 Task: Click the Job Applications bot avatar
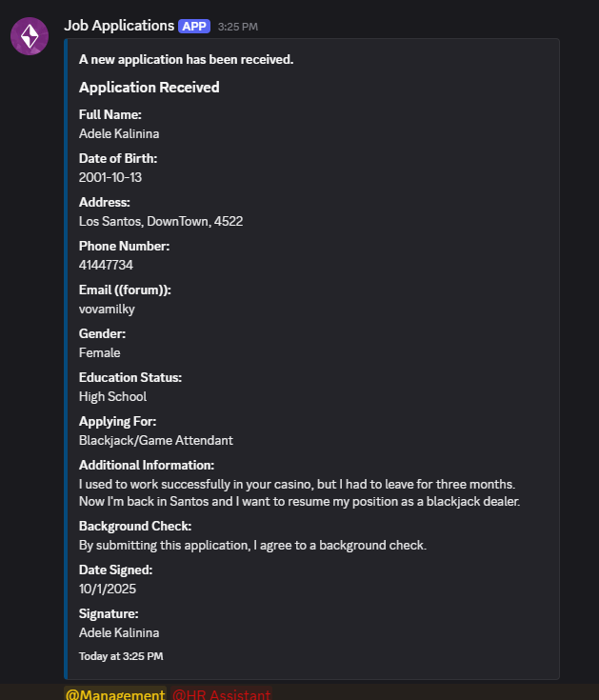[30, 36]
